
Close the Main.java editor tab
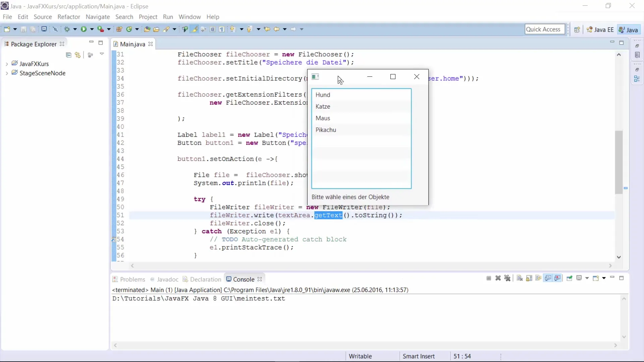click(151, 44)
